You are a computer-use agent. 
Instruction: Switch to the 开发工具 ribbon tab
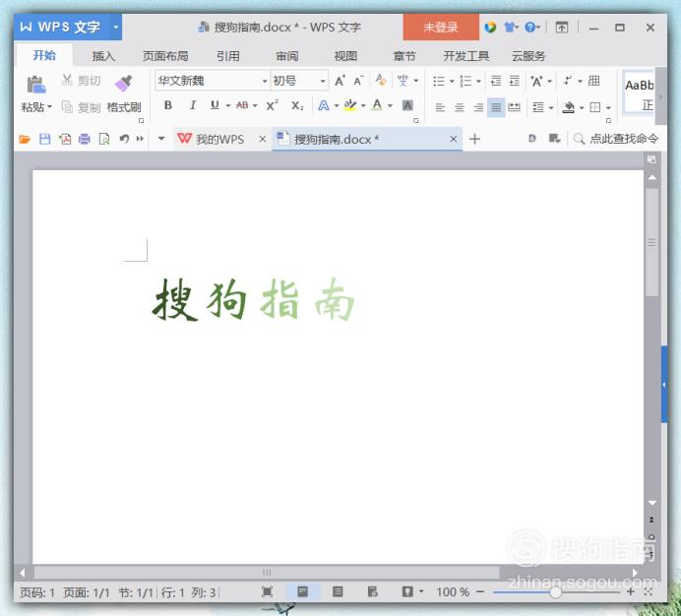tap(466, 56)
